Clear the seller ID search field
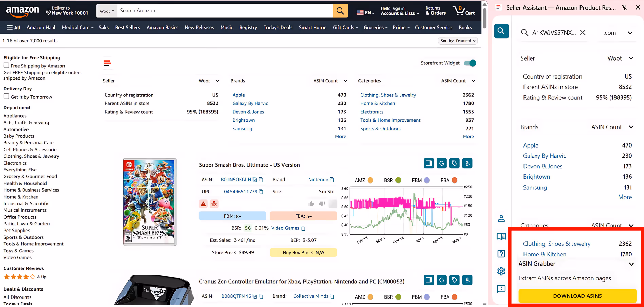 pos(583,33)
